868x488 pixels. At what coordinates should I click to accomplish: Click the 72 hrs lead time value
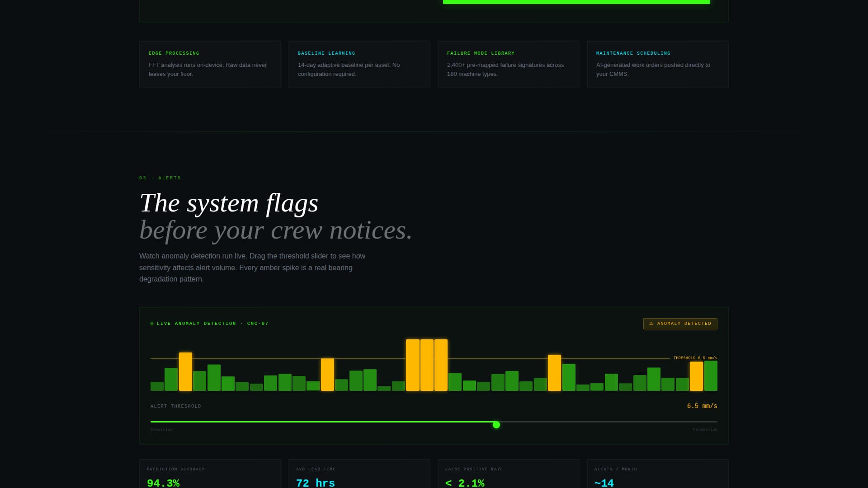tap(316, 483)
